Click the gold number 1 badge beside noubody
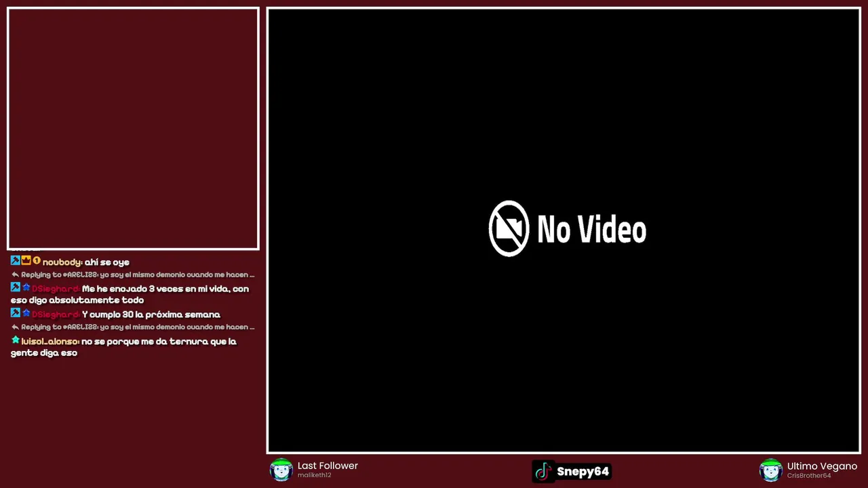Viewport: 868px width, 488px height. point(37,260)
